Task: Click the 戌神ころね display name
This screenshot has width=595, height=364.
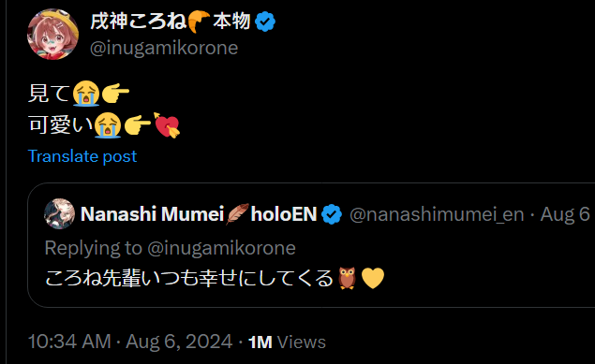Action: point(139,21)
